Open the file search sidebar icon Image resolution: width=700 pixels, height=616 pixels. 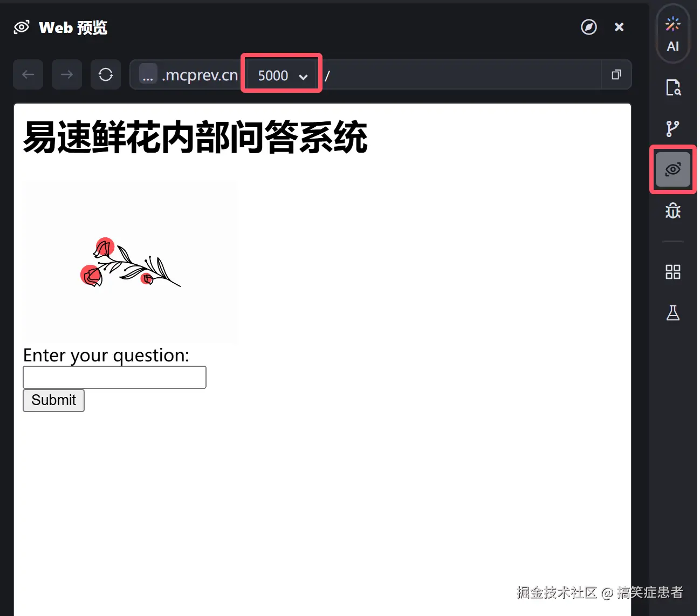click(673, 87)
